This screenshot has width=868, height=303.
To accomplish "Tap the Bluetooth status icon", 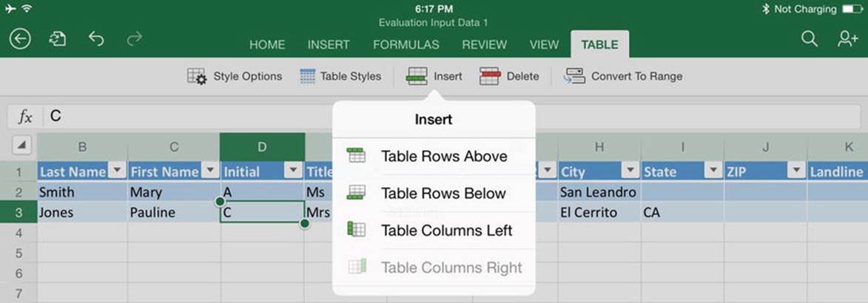I will click(766, 9).
